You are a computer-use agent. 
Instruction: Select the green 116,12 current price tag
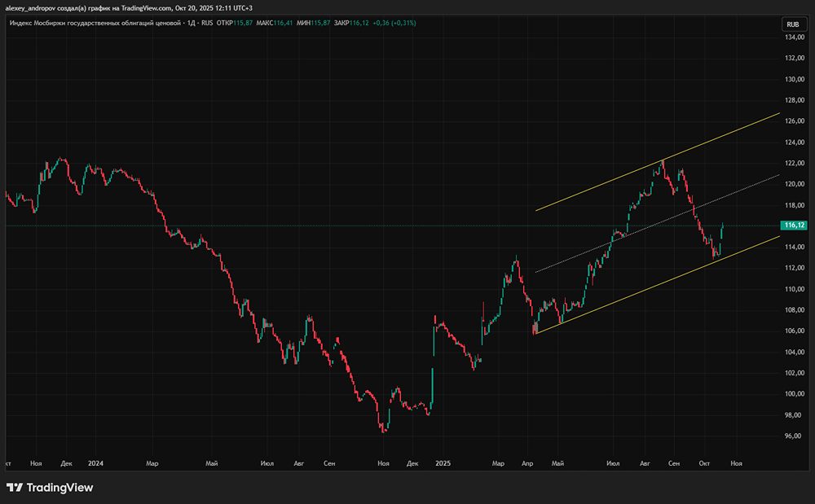coord(794,226)
